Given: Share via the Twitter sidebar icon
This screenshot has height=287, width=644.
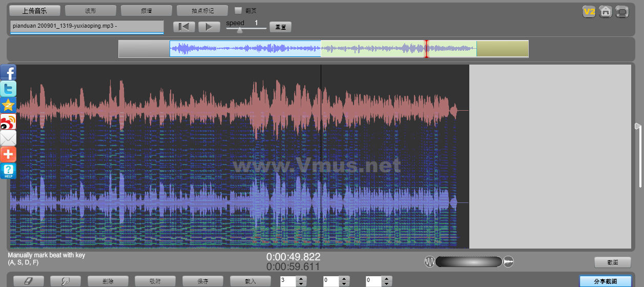Looking at the screenshot, I should click(8, 89).
